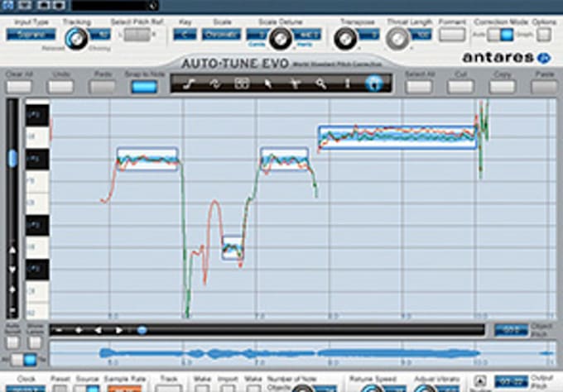
Task: Toggle the Formant button
Action: click(x=452, y=35)
